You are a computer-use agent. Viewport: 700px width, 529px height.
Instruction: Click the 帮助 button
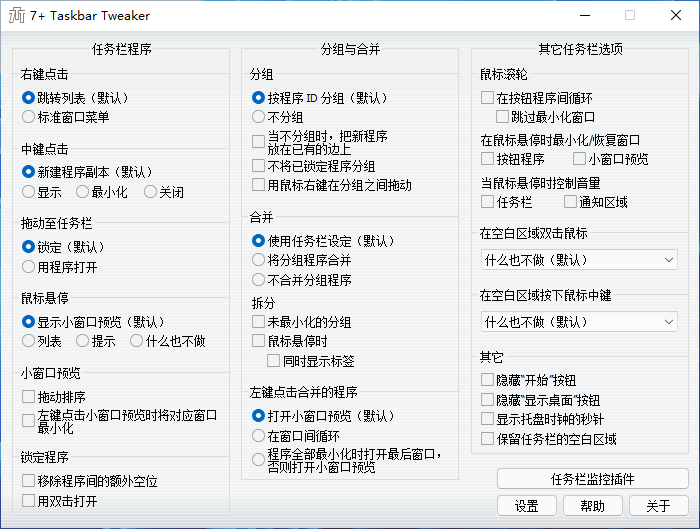pos(592,506)
